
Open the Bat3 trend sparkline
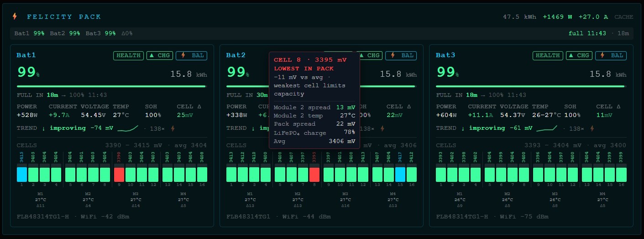547,128
